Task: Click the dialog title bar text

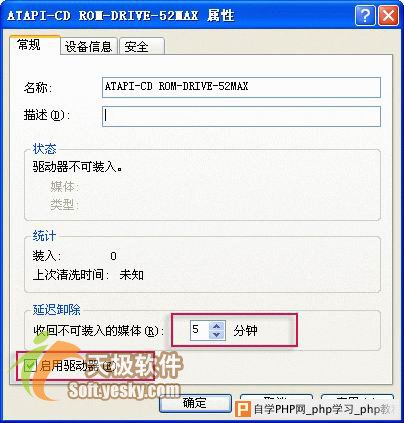Action: pos(120,16)
